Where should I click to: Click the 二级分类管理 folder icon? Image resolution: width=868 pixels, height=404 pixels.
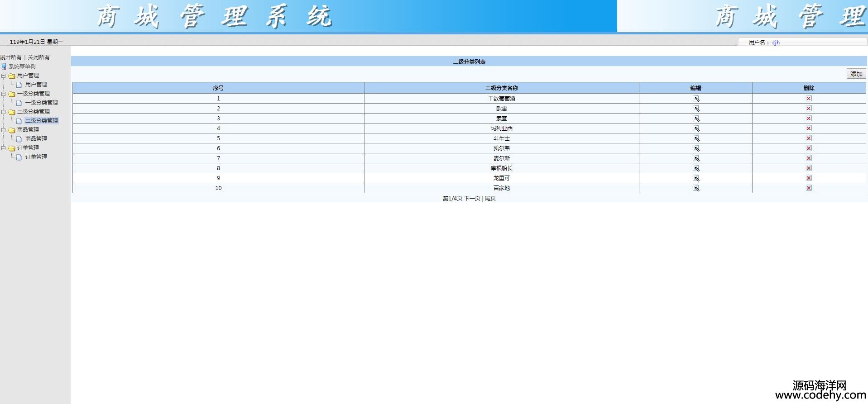coord(12,112)
